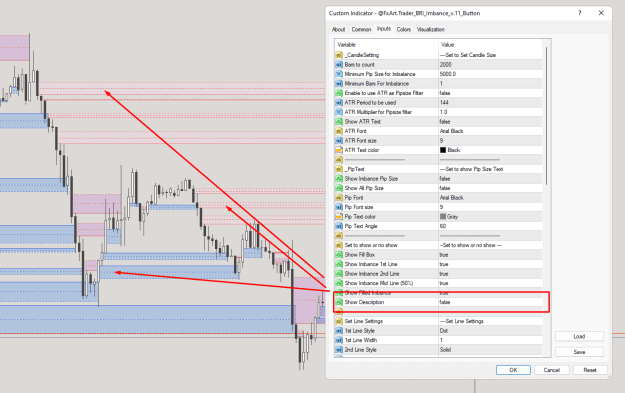
Task: Confirm settings with the OK button
Action: tap(513, 370)
